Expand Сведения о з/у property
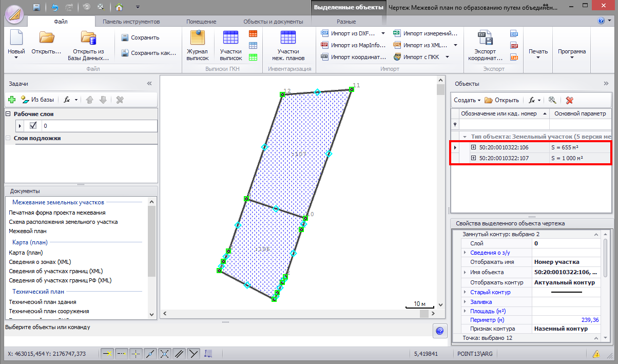 coord(465,253)
